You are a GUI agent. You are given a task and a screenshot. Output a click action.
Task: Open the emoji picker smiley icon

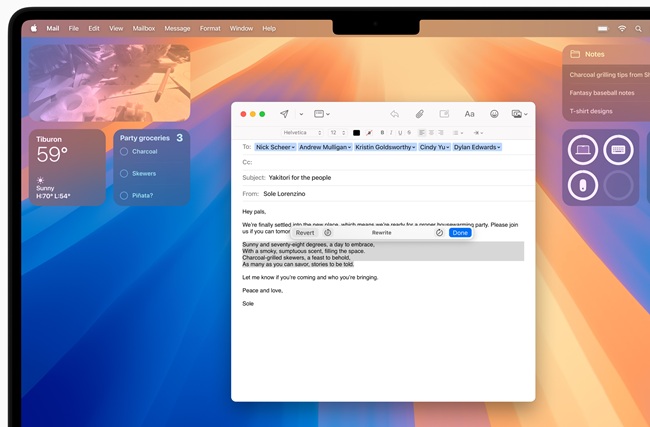click(494, 114)
